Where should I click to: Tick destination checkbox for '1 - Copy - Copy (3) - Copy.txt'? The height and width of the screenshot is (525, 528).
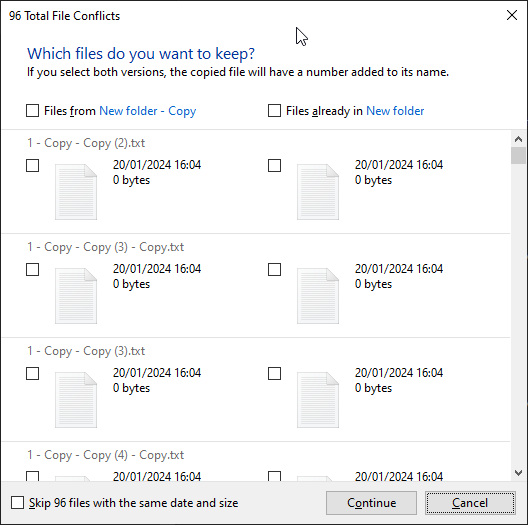(274, 269)
